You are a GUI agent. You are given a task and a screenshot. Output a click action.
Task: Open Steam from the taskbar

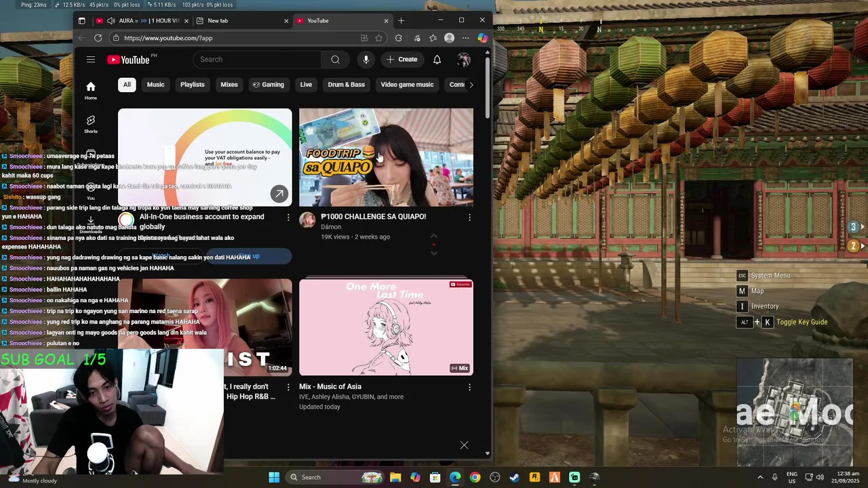(x=515, y=477)
